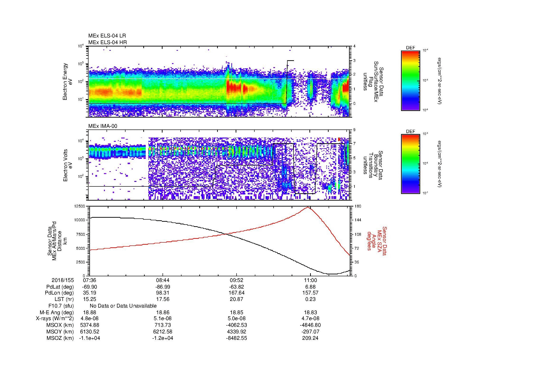Click the MSOZ value -1.2e+04
The image size is (555, 392).
(163, 338)
